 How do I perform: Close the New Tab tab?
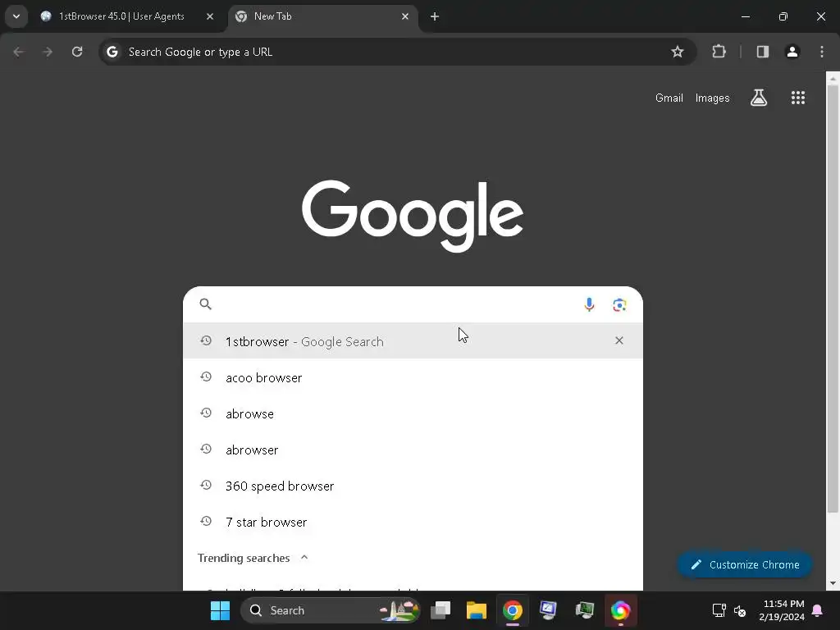pyautogui.click(x=405, y=16)
